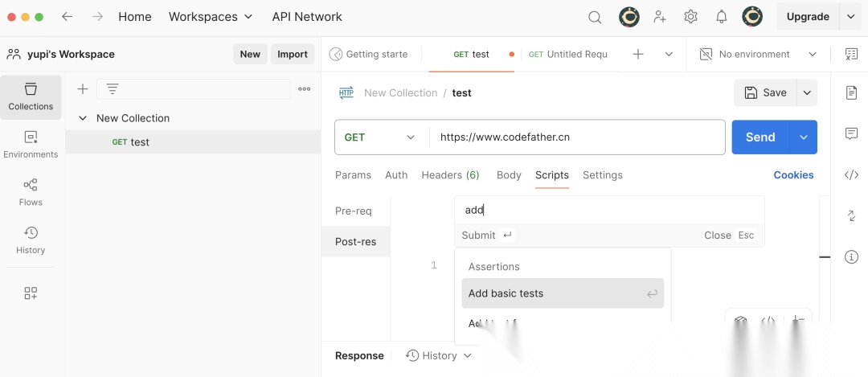Click the invite people icon
Screen dimensions: 868x377
pyautogui.click(x=659, y=17)
